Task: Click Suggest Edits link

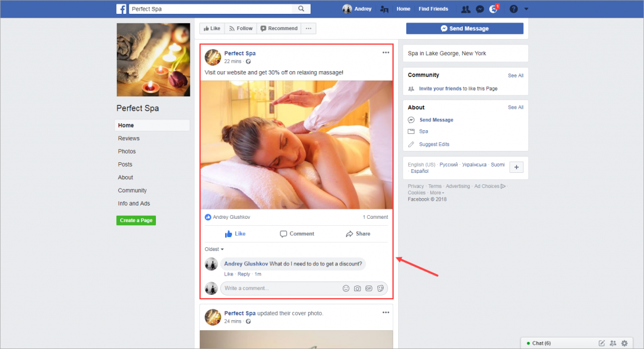Action: 434,144
